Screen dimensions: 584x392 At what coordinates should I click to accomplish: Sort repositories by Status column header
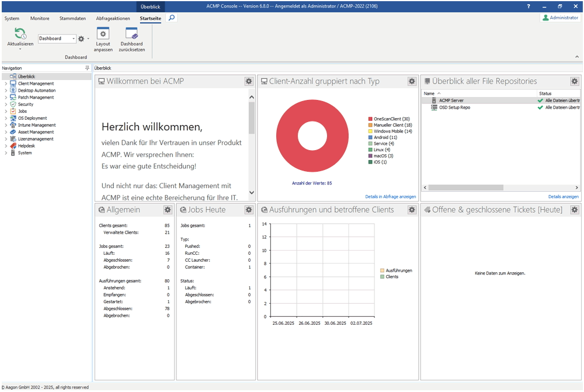click(559, 93)
